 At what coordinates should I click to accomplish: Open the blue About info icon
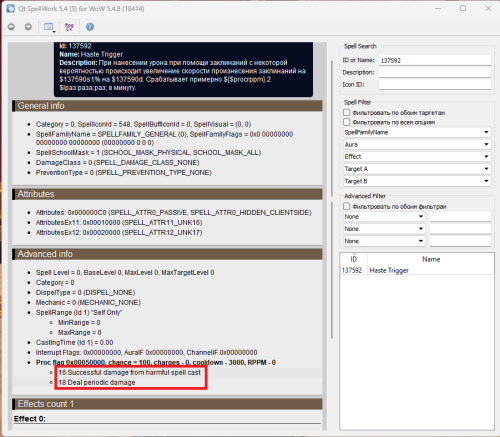pyautogui.click(x=90, y=27)
